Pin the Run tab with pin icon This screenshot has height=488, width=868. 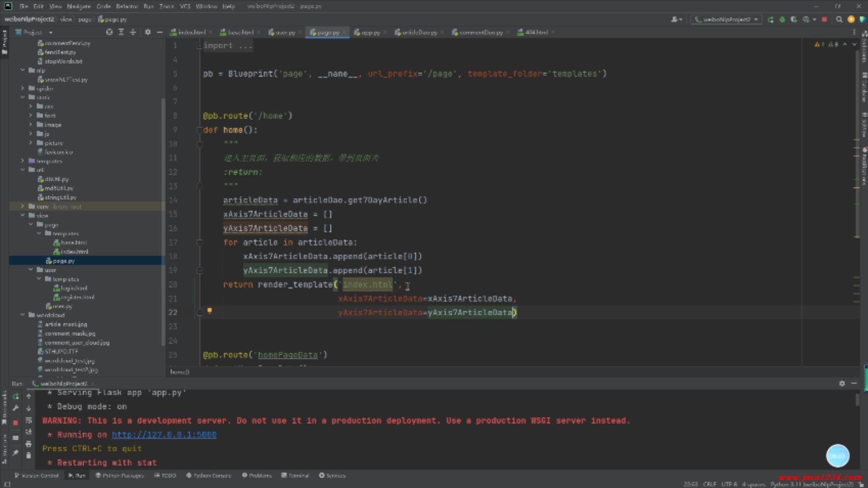(15, 452)
